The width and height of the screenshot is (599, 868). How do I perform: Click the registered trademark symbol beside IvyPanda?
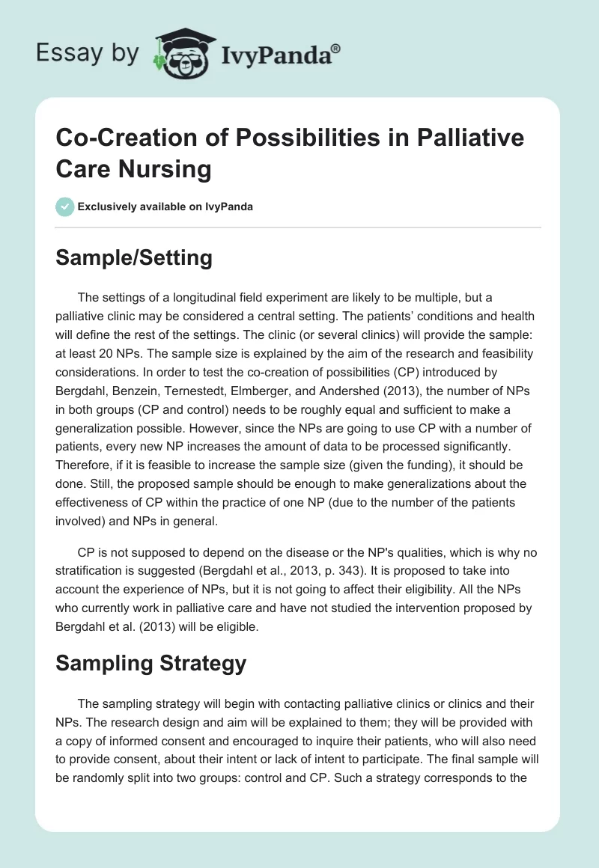click(336, 48)
